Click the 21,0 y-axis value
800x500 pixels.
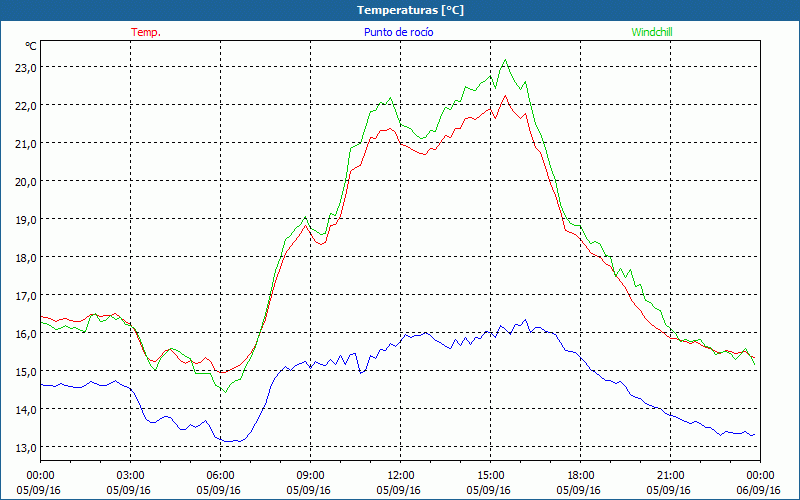26,143
